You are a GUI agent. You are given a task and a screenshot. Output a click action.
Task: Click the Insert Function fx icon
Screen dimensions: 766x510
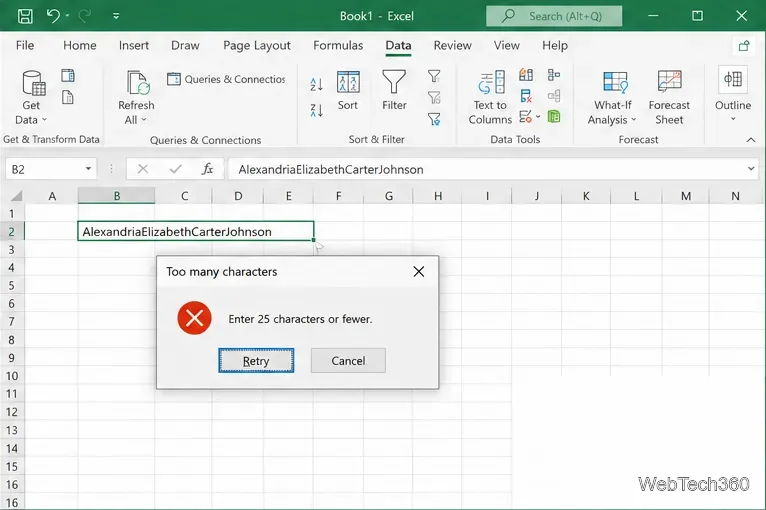208,170
